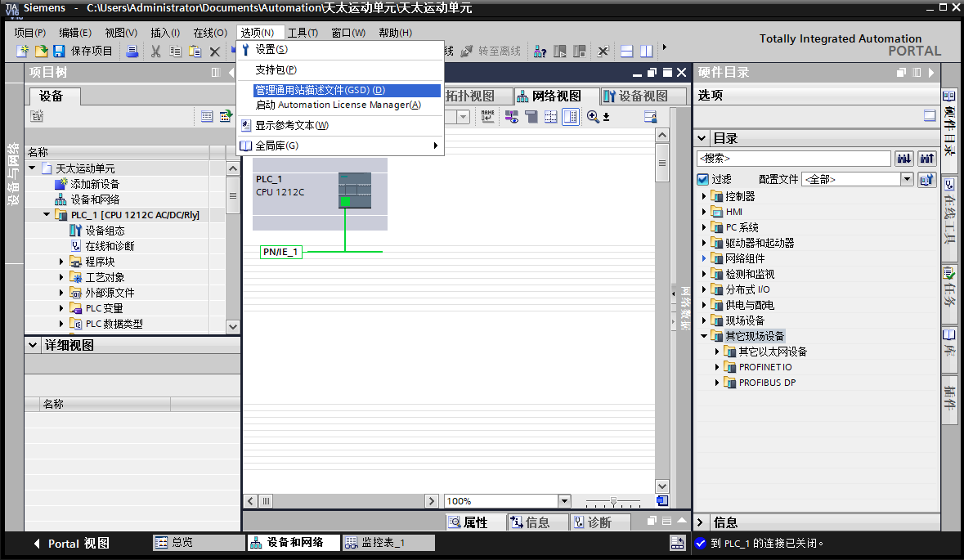Image resolution: width=964 pixels, height=560 pixels.
Task: Click the relations highlight icon in network toolbar
Action: [512, 116]
